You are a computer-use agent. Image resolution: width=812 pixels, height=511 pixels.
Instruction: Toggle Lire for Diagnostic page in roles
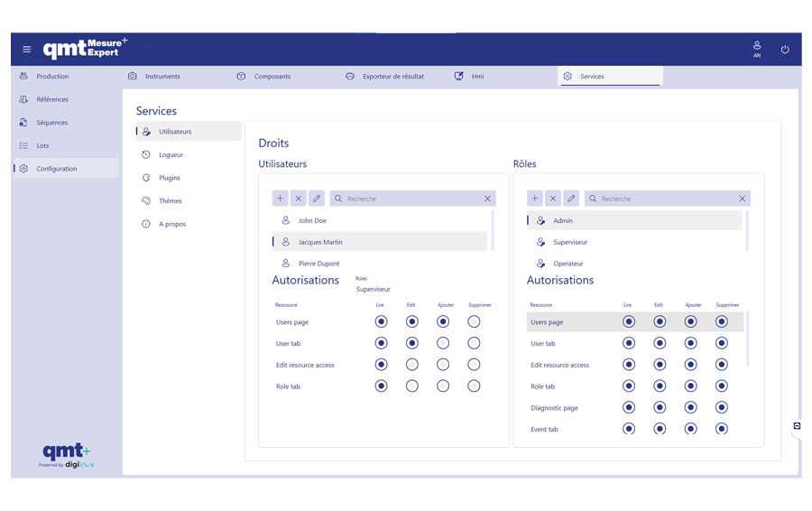point(628,407)
